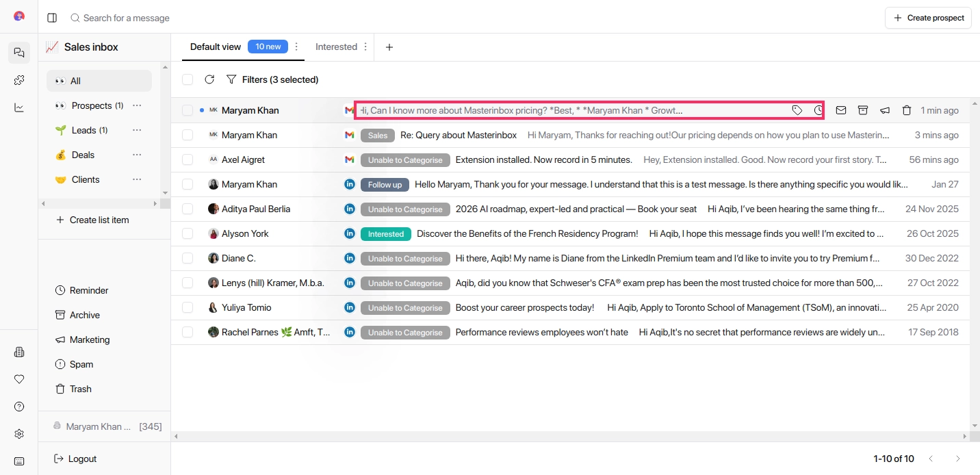Open the tag icon on Maryam Khan's highlighted email
Screen dimensions: 980x475
[797, 110]
